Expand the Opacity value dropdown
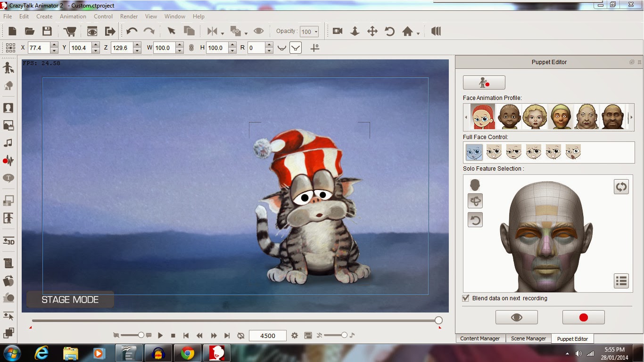 point(315,32)
